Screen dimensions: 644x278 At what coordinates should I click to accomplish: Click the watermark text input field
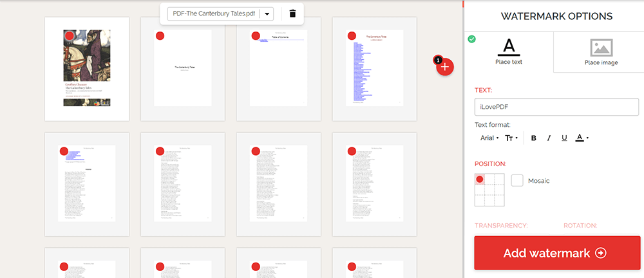click(556, 107)
